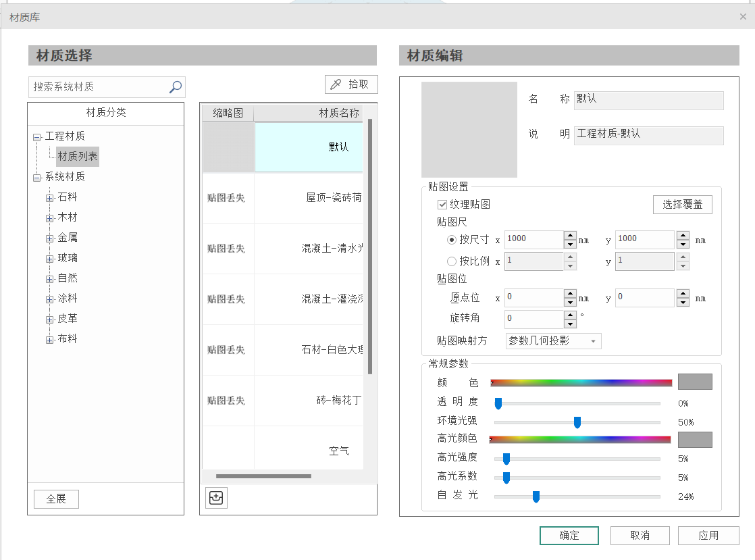The height and width of the screenshot is (560, 755).
Task: Collapse the 系统材质 tree node
Action: click(36, 178)
